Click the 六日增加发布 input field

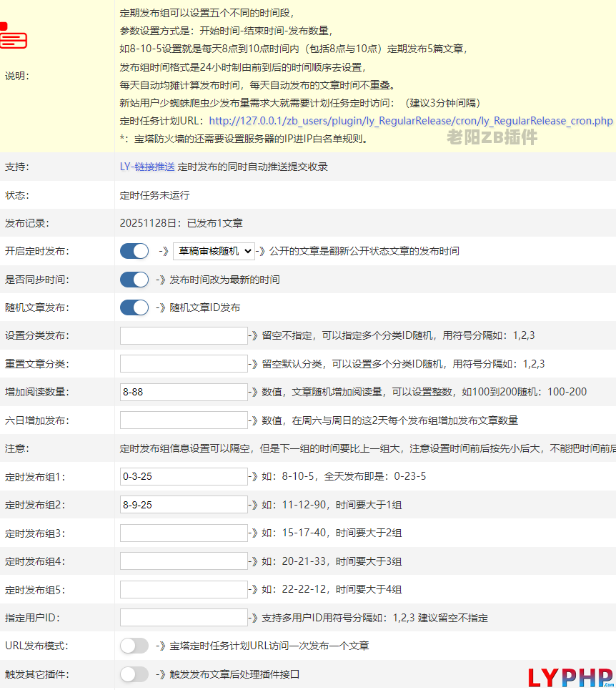click(x=184, y=420)
